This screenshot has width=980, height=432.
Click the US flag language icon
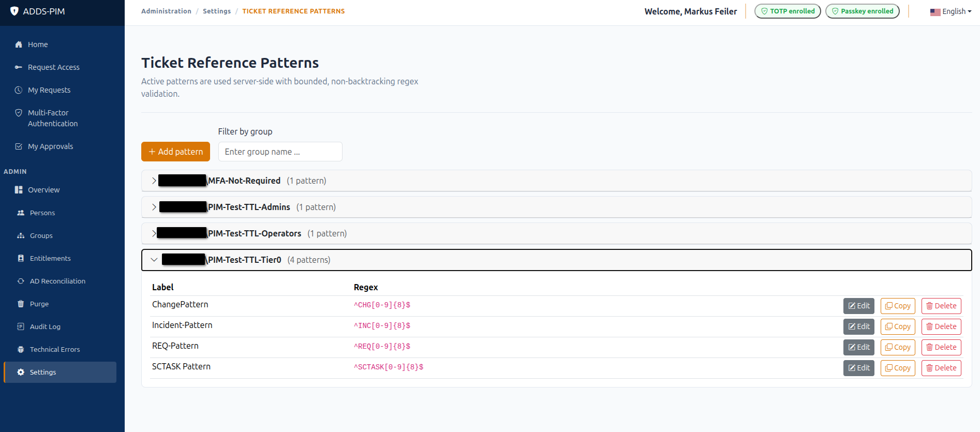click(x=935, y=12)
